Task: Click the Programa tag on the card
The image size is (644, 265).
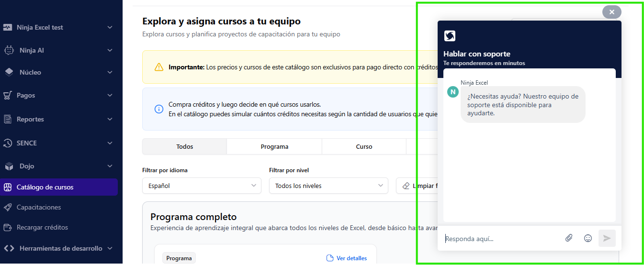Action: pyautogui.click(x=179, y=258)
